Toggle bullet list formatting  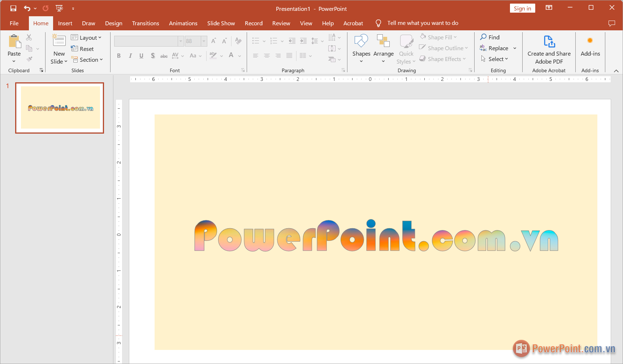[x=256, y=40]
